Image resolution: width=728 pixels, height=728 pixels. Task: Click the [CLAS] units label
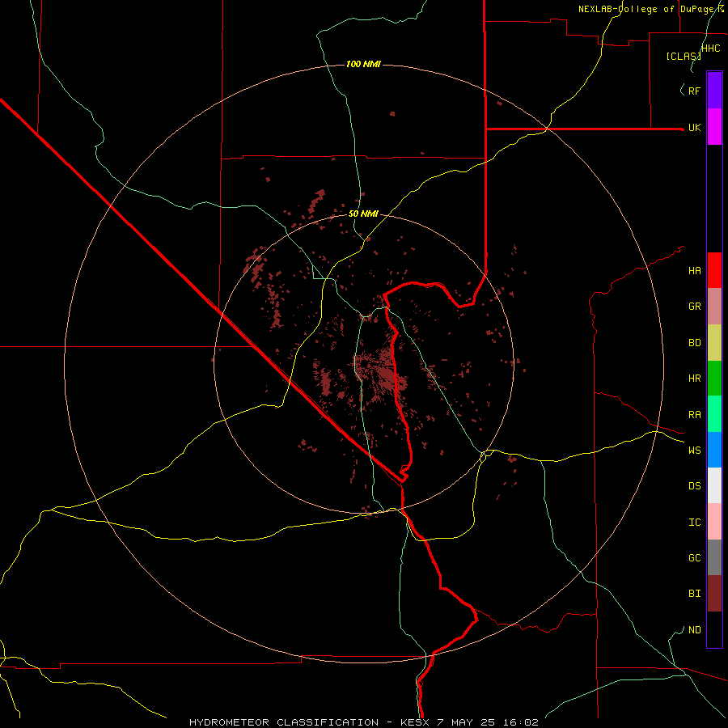pyautogui.click(x=684, y=56)
